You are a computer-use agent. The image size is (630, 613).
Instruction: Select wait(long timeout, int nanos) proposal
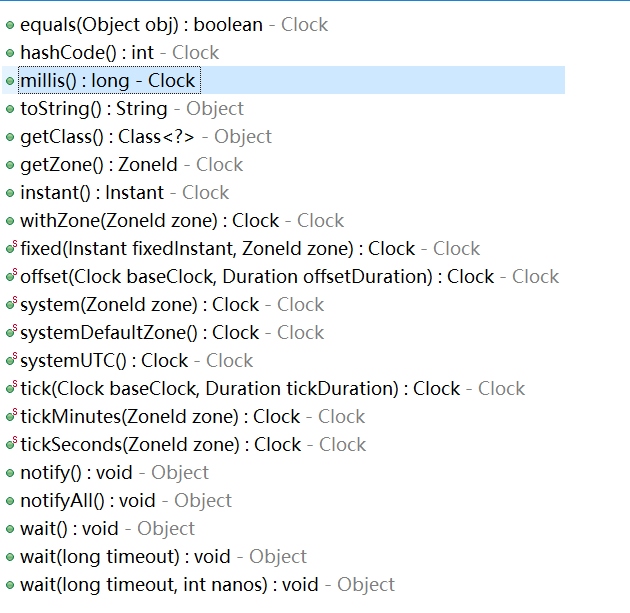(x=207, y=585)
